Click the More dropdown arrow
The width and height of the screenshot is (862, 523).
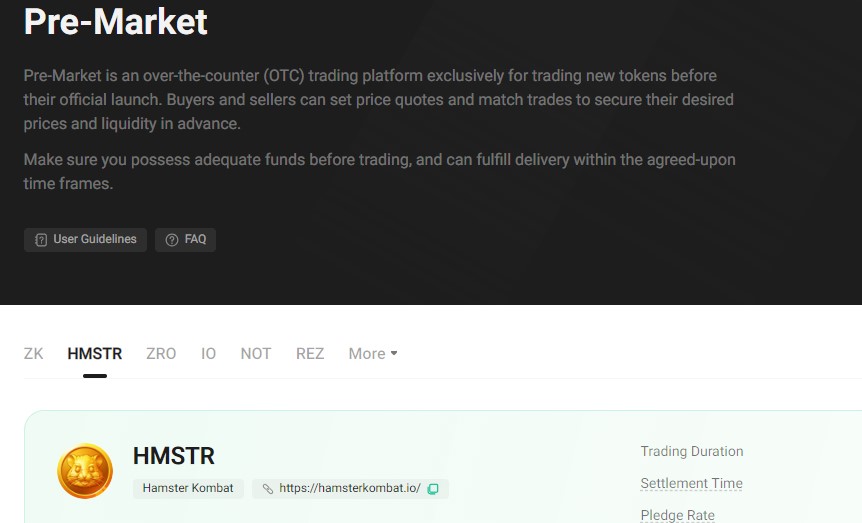pos(394,353)
